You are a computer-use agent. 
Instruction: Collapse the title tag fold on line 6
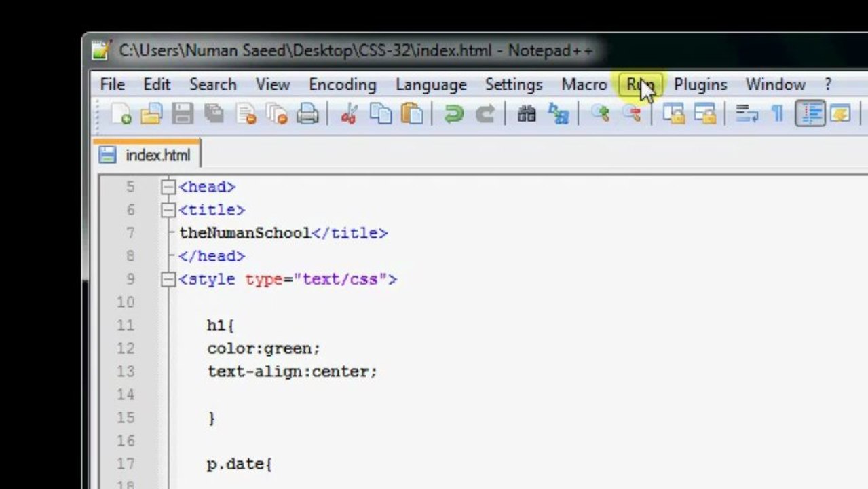click(168, 210)
